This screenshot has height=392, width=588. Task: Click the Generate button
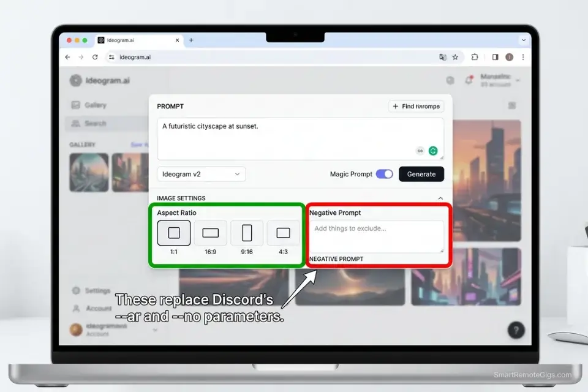421,174
